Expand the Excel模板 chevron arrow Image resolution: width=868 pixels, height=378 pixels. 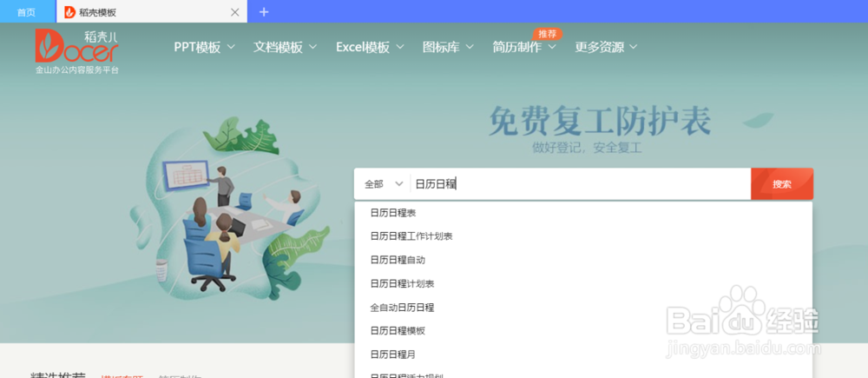[399, 47]
